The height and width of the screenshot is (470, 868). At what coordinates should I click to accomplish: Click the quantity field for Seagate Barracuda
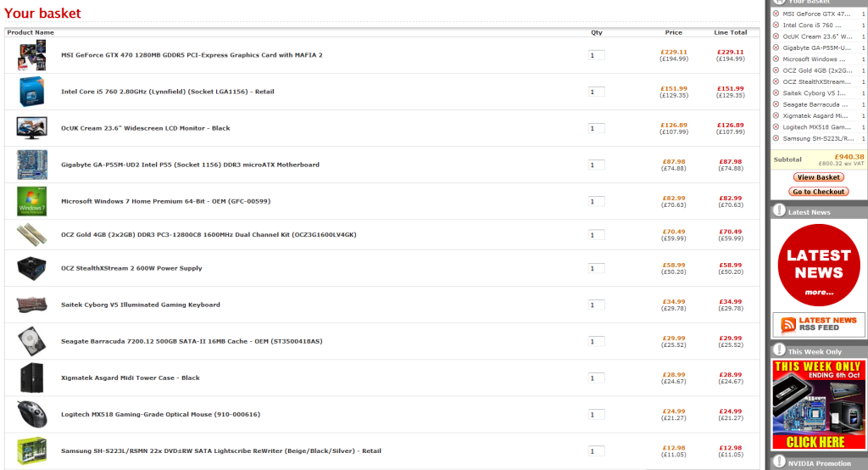tap(596, 342)
